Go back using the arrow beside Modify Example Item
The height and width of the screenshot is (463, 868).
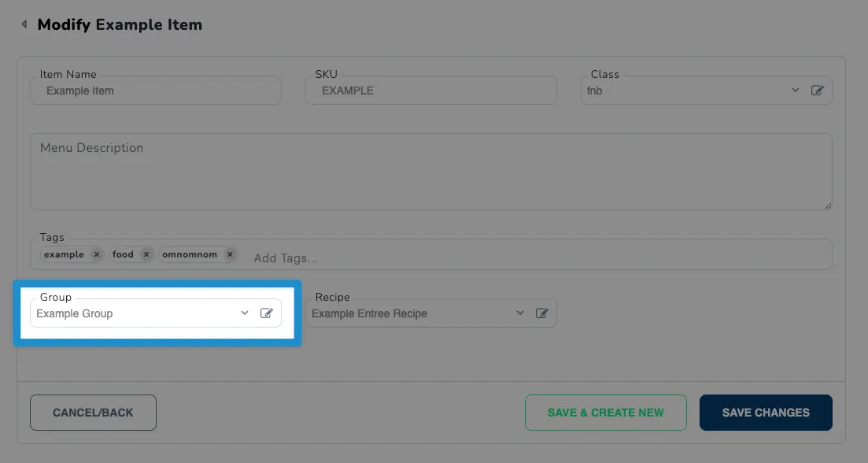point(24,24)
